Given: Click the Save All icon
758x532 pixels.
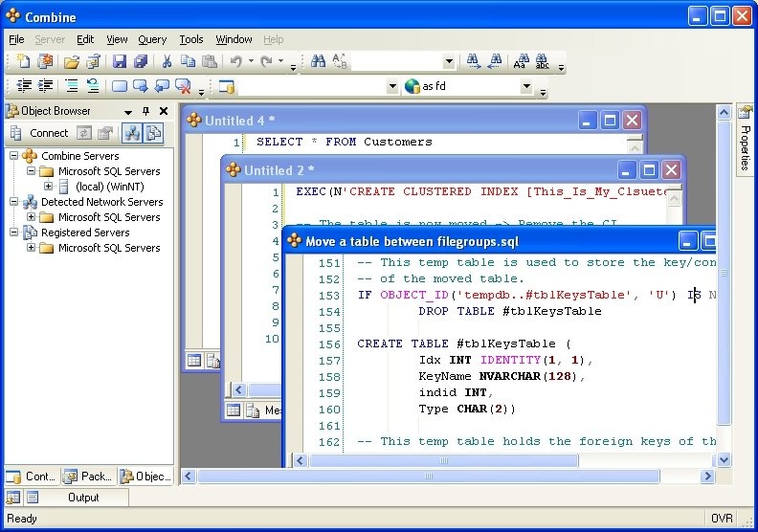Looking at the screenshot, I should (141, 62).
